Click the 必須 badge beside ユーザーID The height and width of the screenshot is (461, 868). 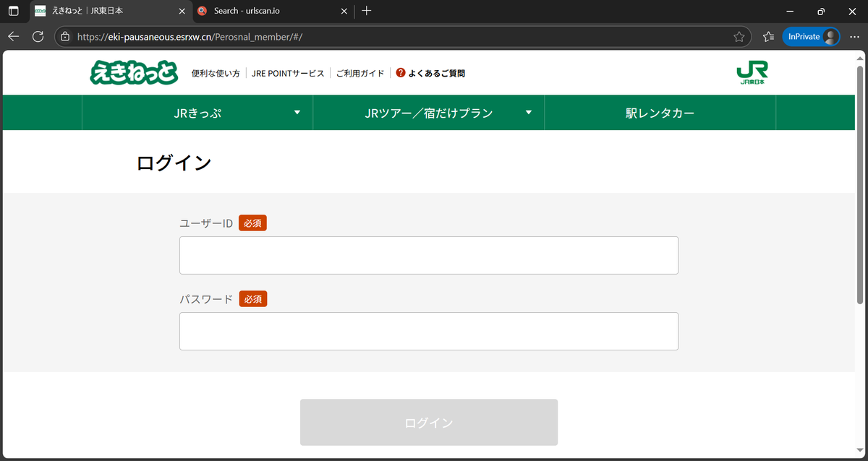pos(252,223)
